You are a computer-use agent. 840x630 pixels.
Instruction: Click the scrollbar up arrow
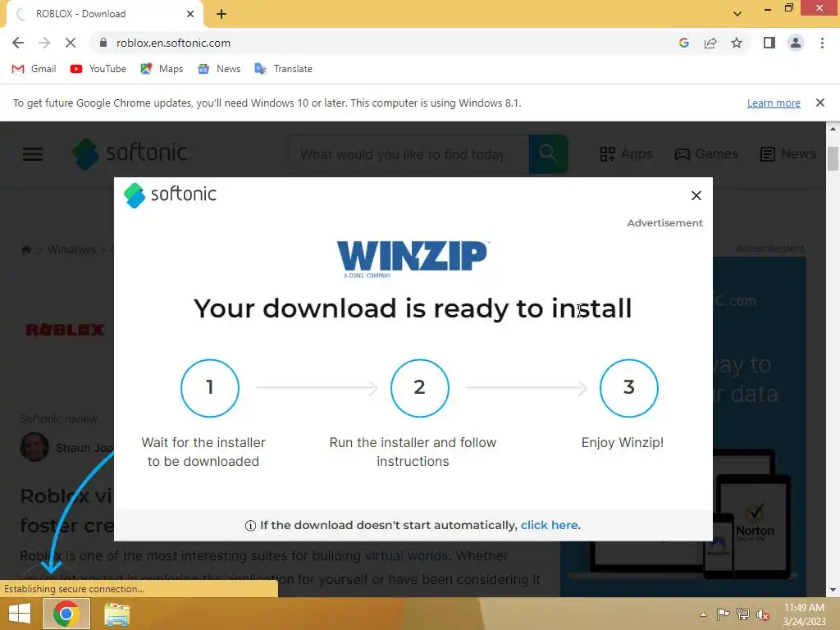coord(833,129)
